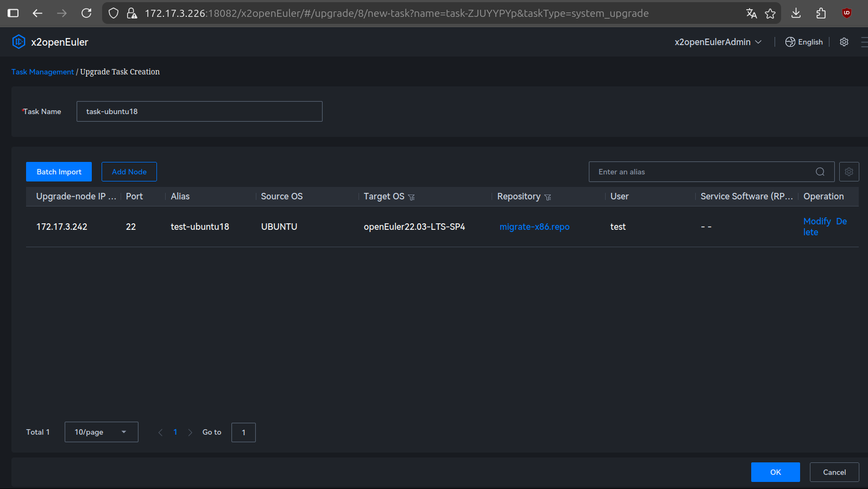Bookmark this page with the star icon

(770, 13)
